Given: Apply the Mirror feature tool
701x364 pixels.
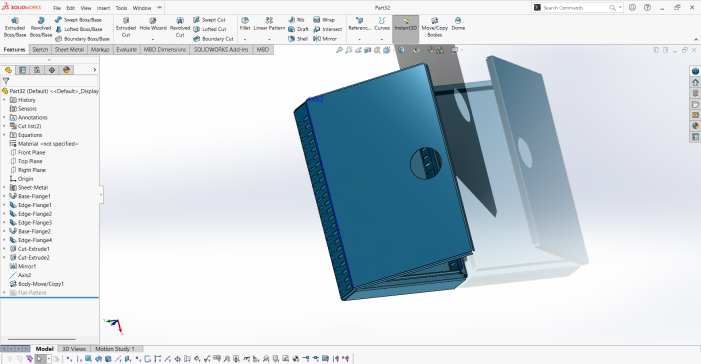Looking at the screenshot, I should pos(325,39).
